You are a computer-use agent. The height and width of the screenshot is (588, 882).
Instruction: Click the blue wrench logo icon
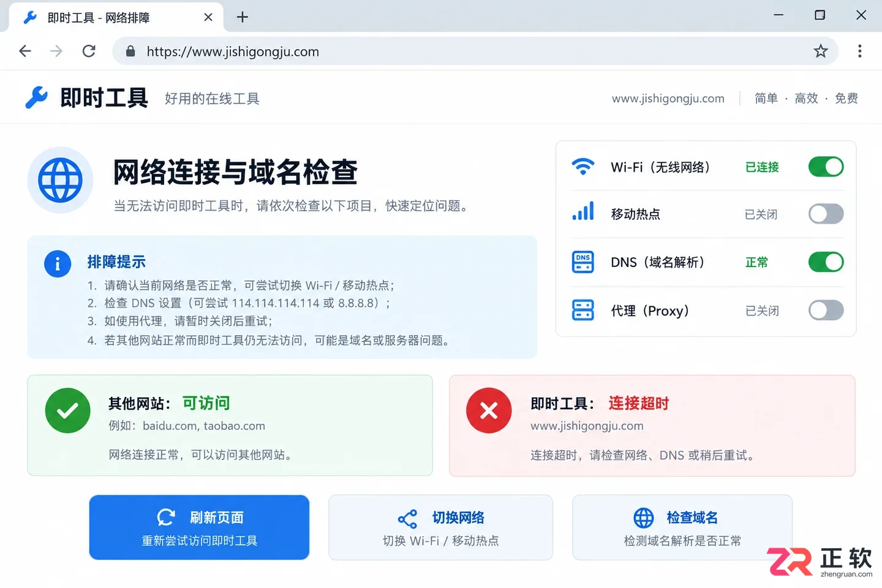[37, 97]
